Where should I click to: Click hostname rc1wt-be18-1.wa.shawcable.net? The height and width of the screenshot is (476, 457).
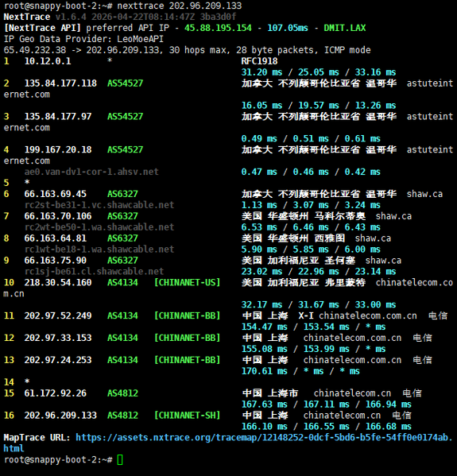[x=99, y=249]
